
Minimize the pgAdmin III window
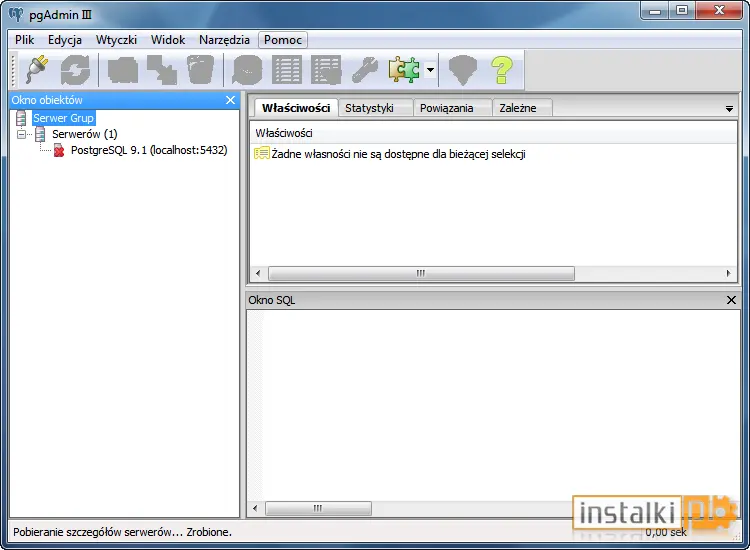(655, 11)
